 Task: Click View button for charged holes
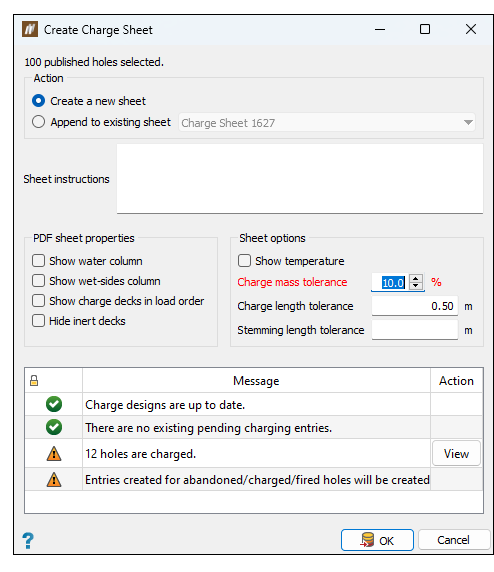click(456, 453)
